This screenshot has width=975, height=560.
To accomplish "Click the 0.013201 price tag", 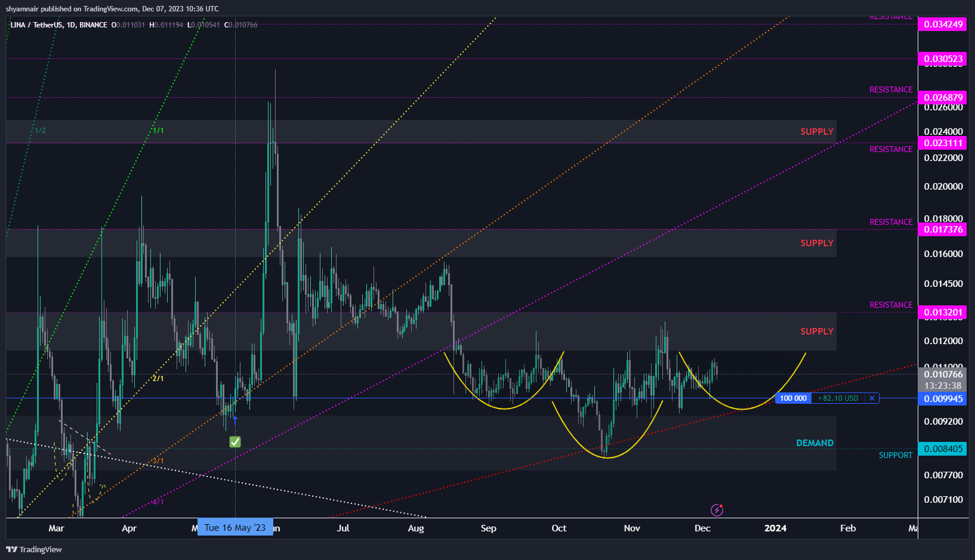I will coord(942,313).
